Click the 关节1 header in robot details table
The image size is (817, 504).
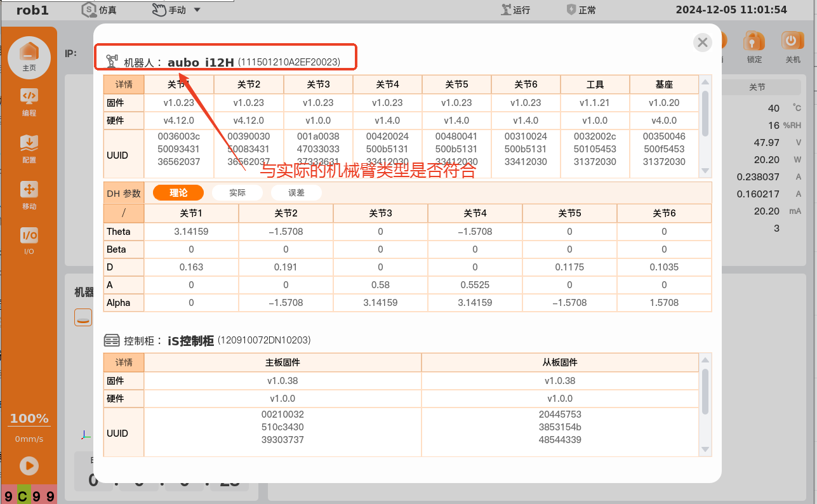pyautogui.click(x=179, y=84)
